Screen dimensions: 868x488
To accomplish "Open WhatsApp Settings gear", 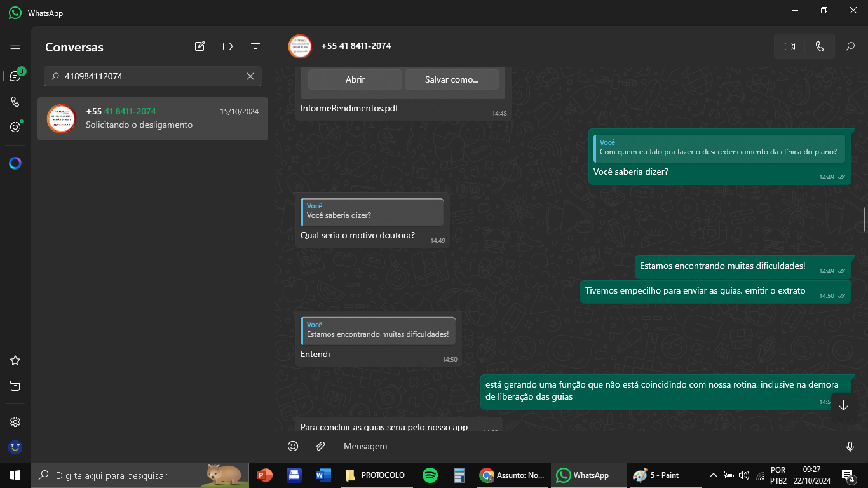I will tap(15, 422).
